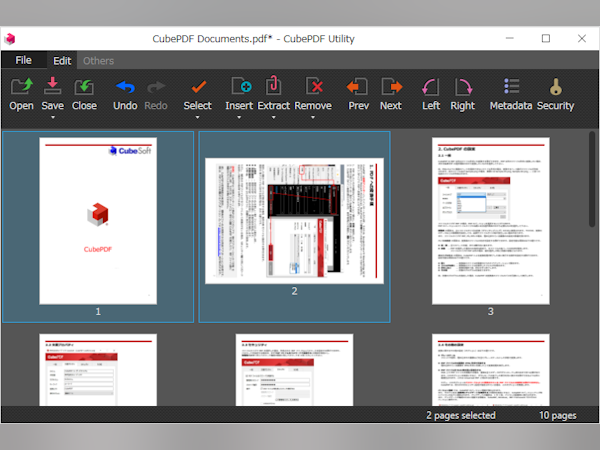This screenshot has width=600, height=450.
Task: Select the sixth page thumbnail in second row
Action: pos(491,370)
